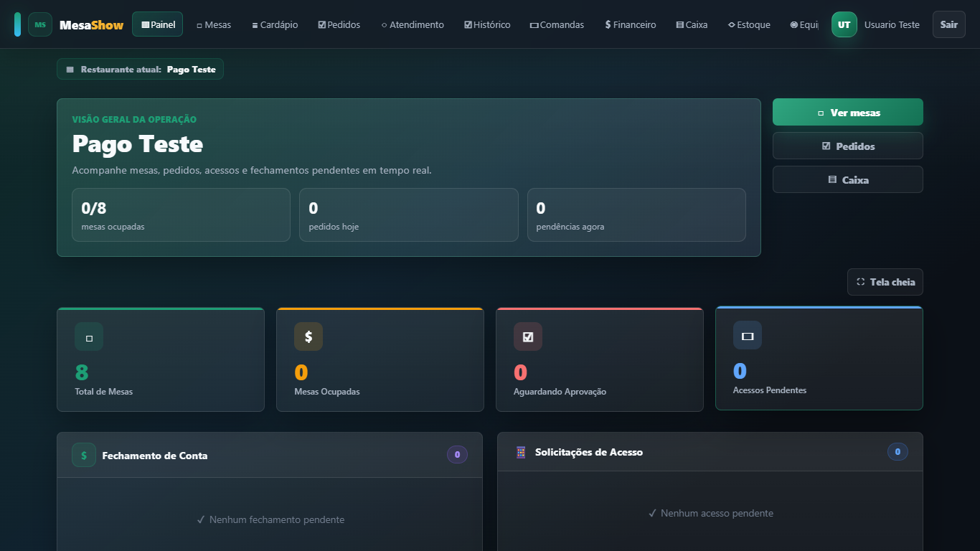Viewport: 980px width, 551px height.
Task: Click the UT user avatar
Action: click(x=844, y=24)
